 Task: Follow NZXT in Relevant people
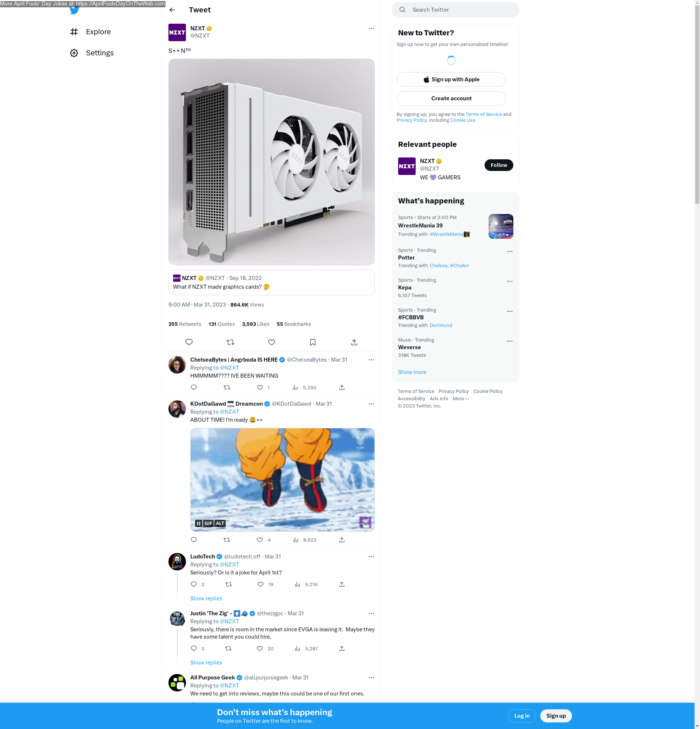(498, 165)
